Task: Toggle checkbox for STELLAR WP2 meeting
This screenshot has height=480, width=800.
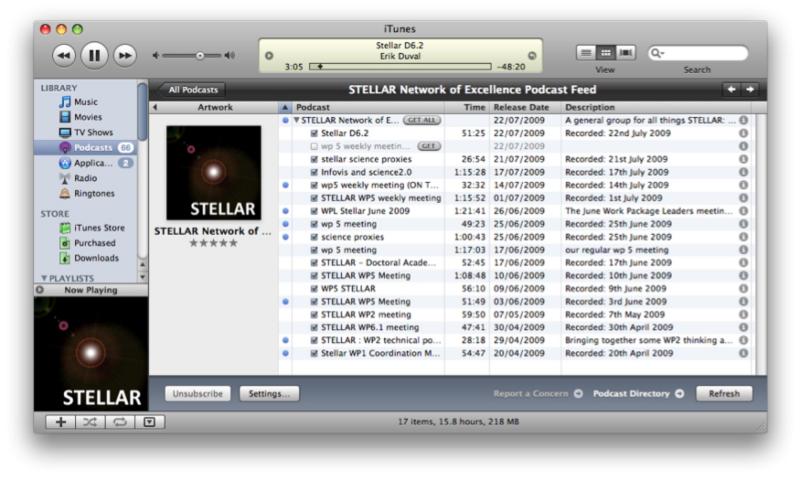Action: (x=314, y=315)
